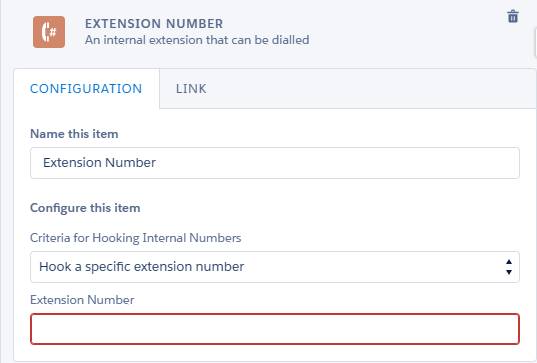The height and width of the screenshot is (363, 537).
Task: Click the description "An internal extension that can be dialled"
Action: click(197, 40)
